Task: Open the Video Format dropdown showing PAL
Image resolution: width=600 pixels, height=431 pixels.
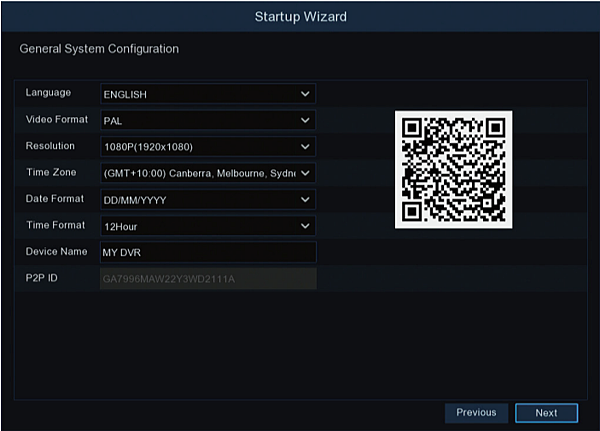Action: tap(208, 120)
